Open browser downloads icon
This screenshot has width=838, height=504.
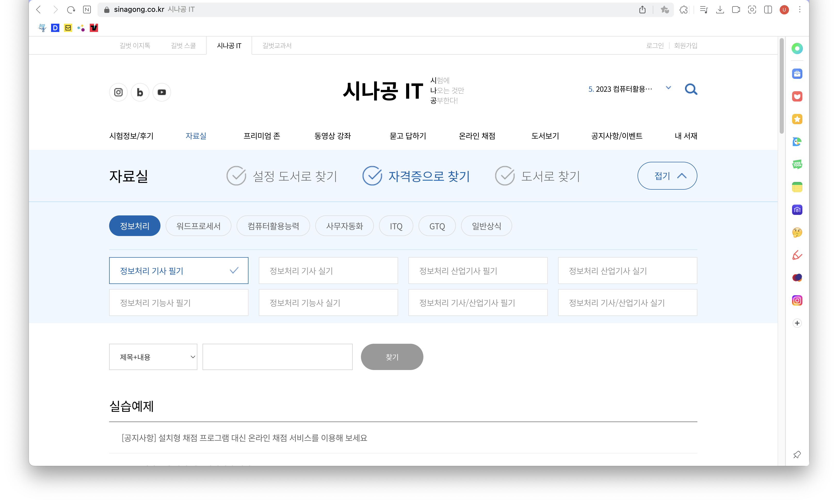click(720, 10)
